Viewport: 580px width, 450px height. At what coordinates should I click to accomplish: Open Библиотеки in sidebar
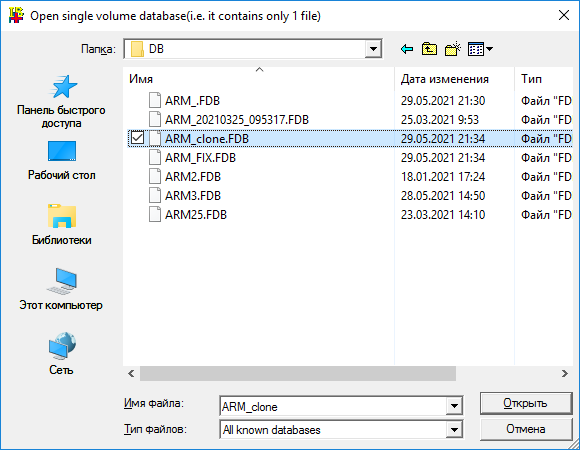click(x=61, y=224)
